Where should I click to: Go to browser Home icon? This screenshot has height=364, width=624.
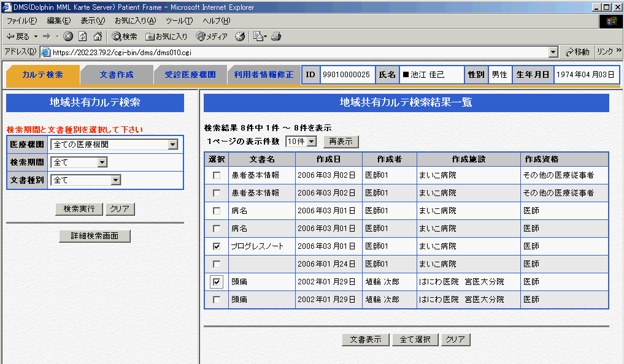pyautogui.click(x=97, y=36)
